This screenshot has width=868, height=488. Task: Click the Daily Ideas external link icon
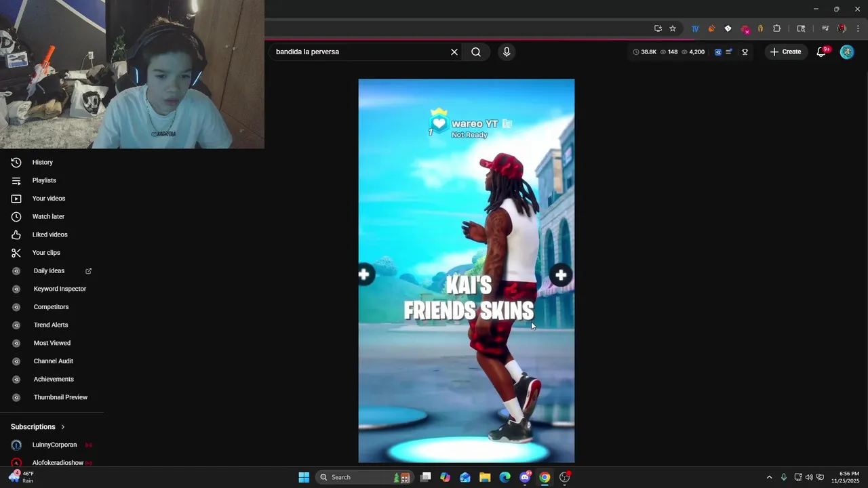coord(88,271)
